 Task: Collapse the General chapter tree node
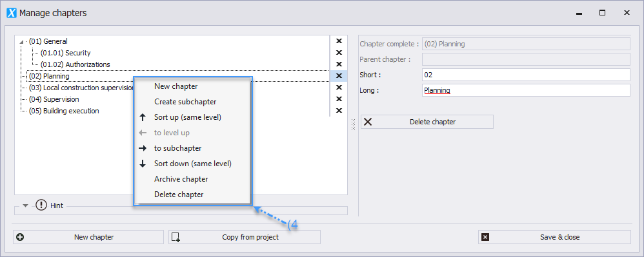pyautogui.click(x=21, y=41)
